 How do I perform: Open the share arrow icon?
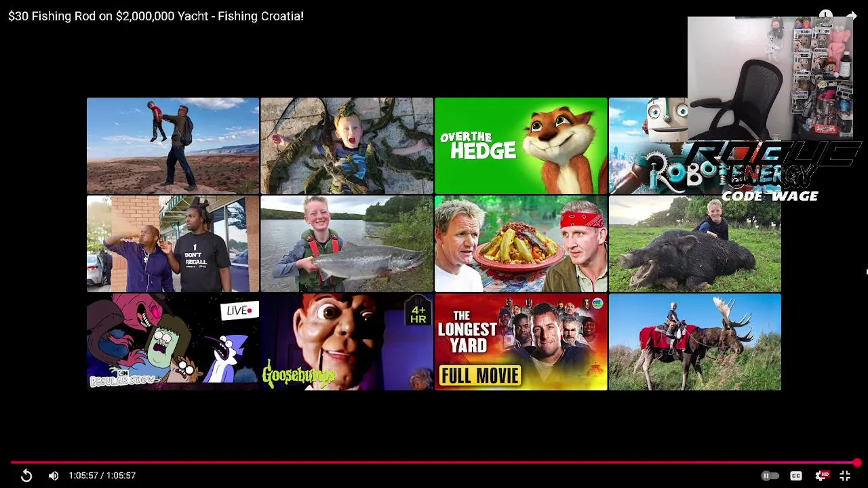click(x=852, y=15)
